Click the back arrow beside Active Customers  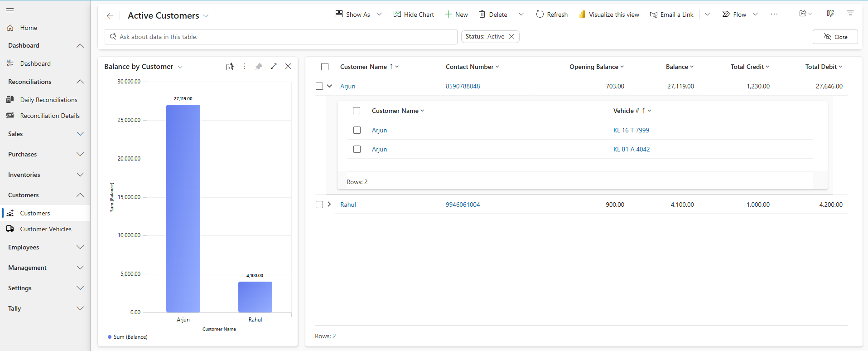click(110, 16)
